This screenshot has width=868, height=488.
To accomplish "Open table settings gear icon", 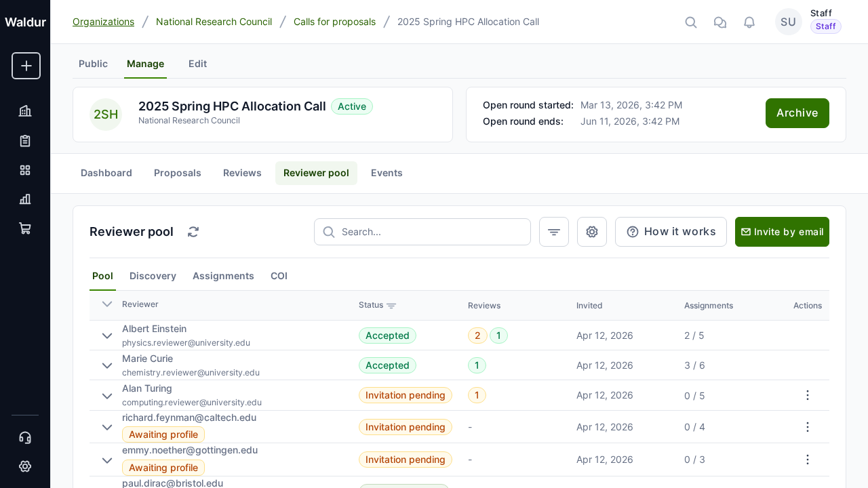I will coord(591,232).
